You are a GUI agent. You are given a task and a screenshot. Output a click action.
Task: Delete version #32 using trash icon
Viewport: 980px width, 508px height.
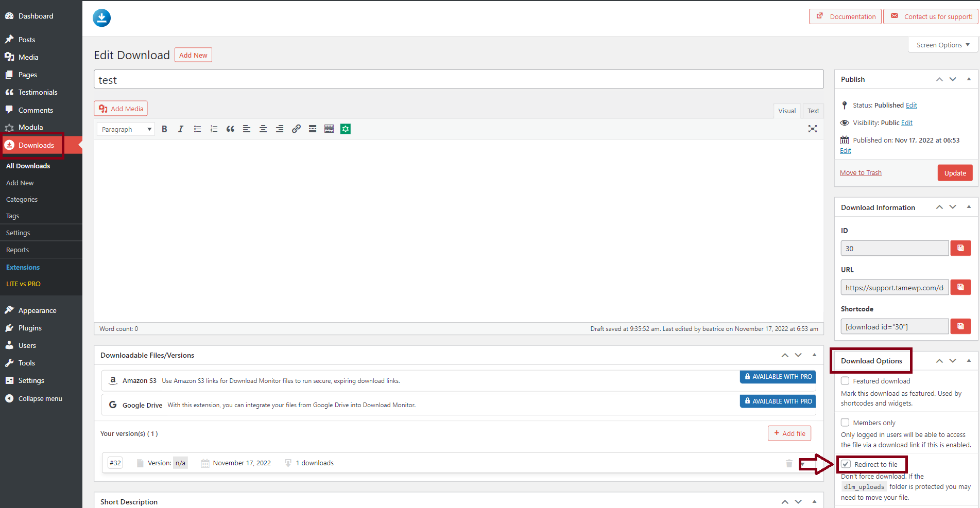(x=789, y=463)
